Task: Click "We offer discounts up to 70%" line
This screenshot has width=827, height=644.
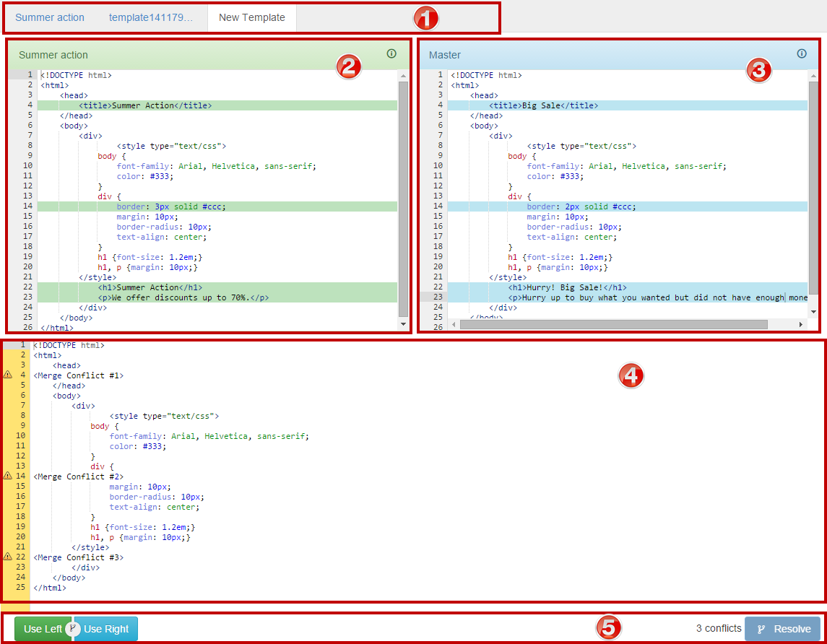Action: pos(217,297)
